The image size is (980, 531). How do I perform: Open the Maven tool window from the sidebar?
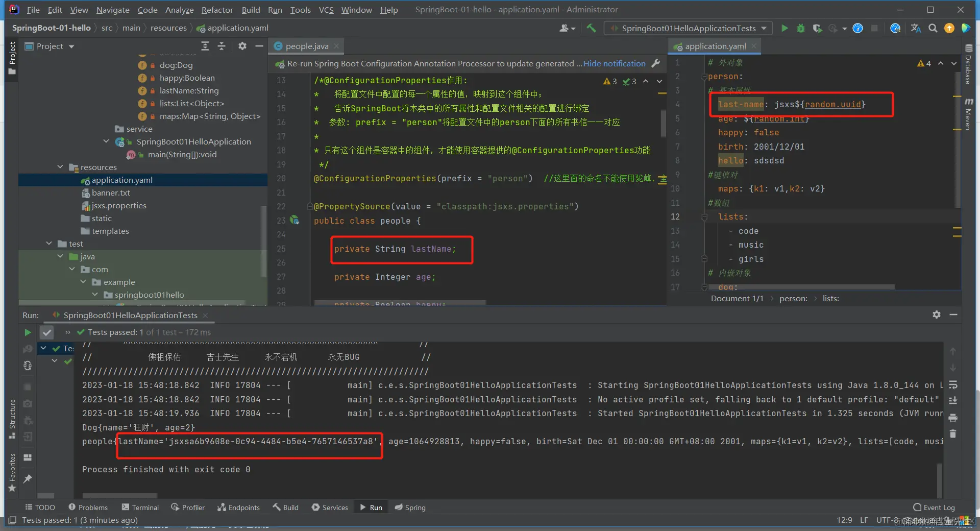coord(968,113)
